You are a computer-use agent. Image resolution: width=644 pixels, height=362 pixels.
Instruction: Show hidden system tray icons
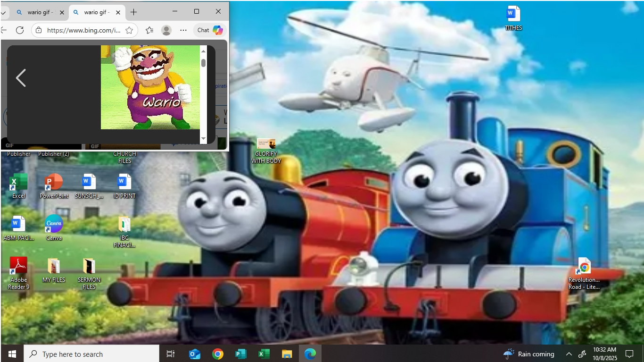[x=569, y=354]
